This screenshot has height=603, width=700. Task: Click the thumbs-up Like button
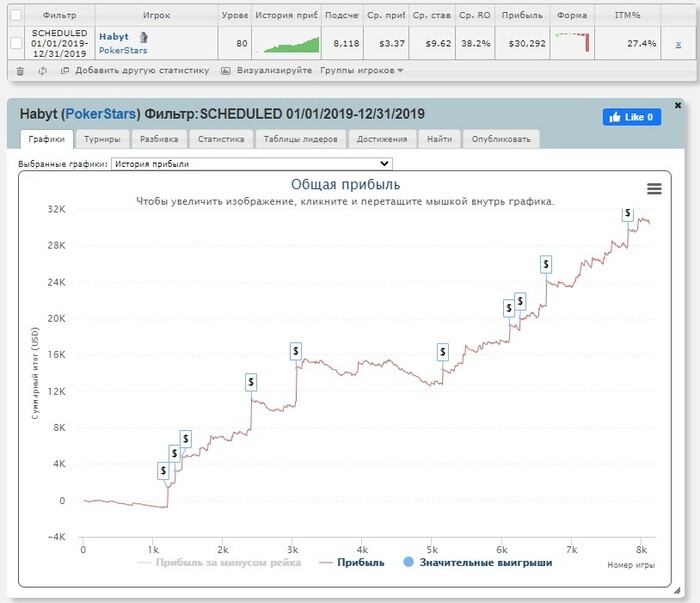(631, 117)
